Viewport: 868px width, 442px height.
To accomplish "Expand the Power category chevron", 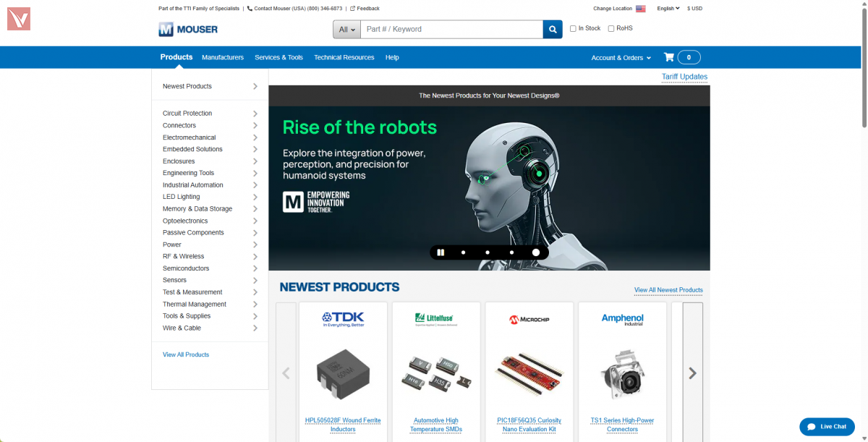I will [255, 245].
